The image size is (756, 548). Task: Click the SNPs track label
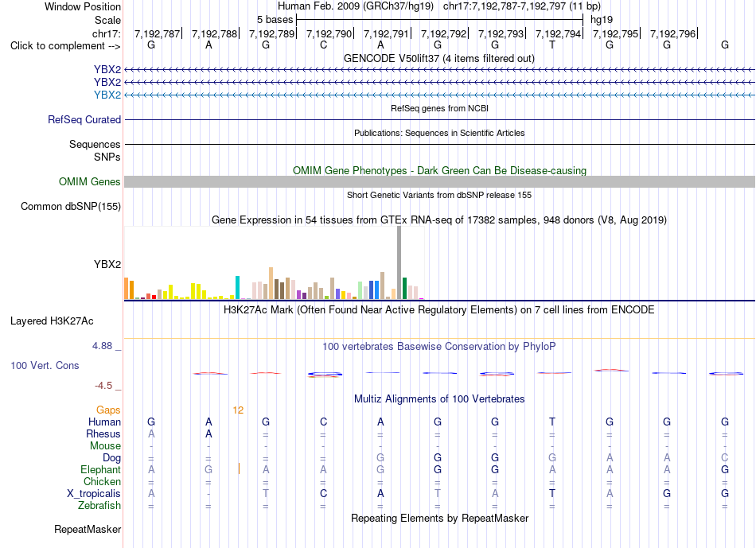pos(107,157)
